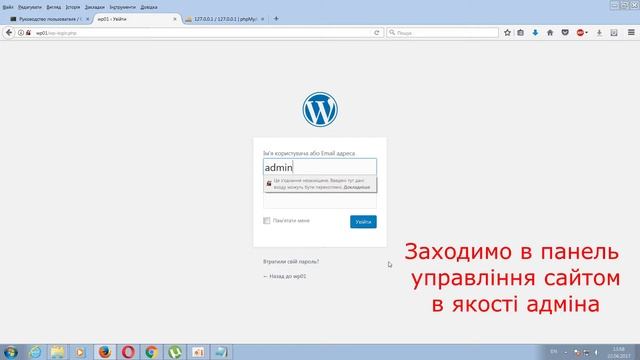Open the lost password link

(x=291, y=261)
